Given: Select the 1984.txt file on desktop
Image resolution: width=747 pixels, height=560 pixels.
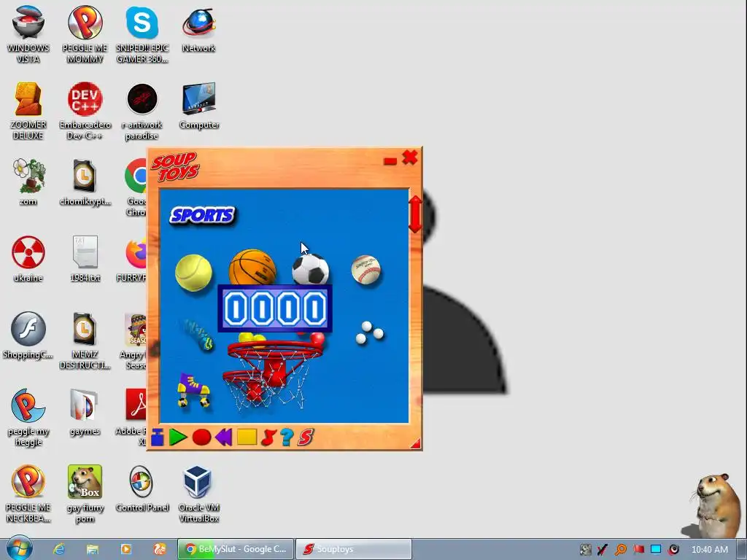Looking at the screenshot, I should pyautogui.click(x=85, y=259).
